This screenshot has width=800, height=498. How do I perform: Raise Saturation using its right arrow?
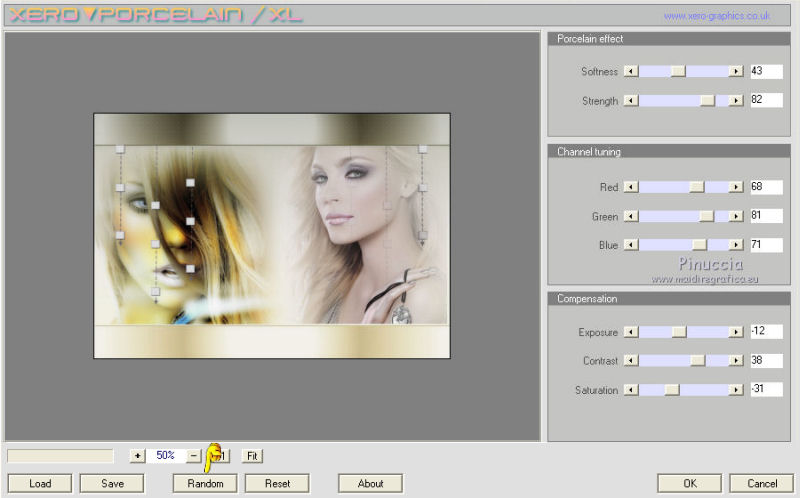click(736, 390)
